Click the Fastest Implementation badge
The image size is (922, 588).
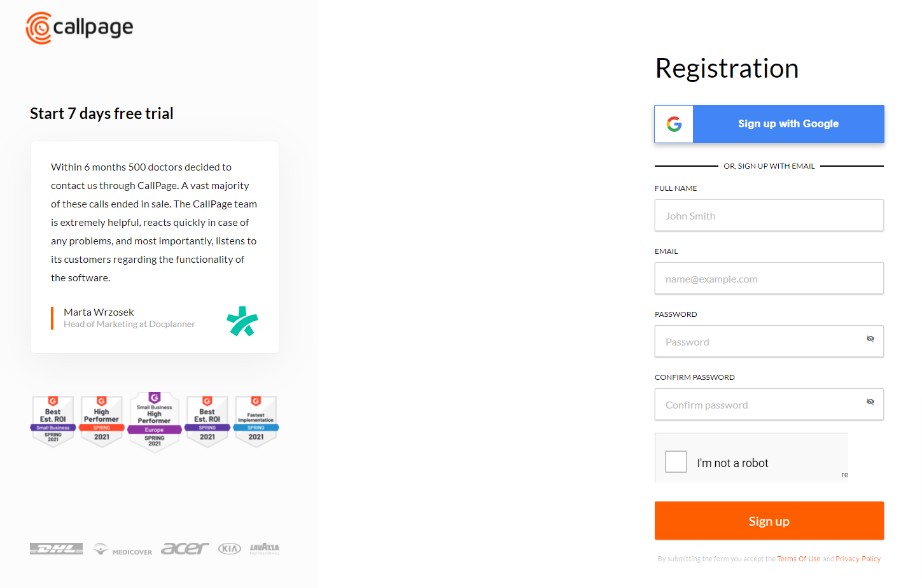(x=256, y=421)
